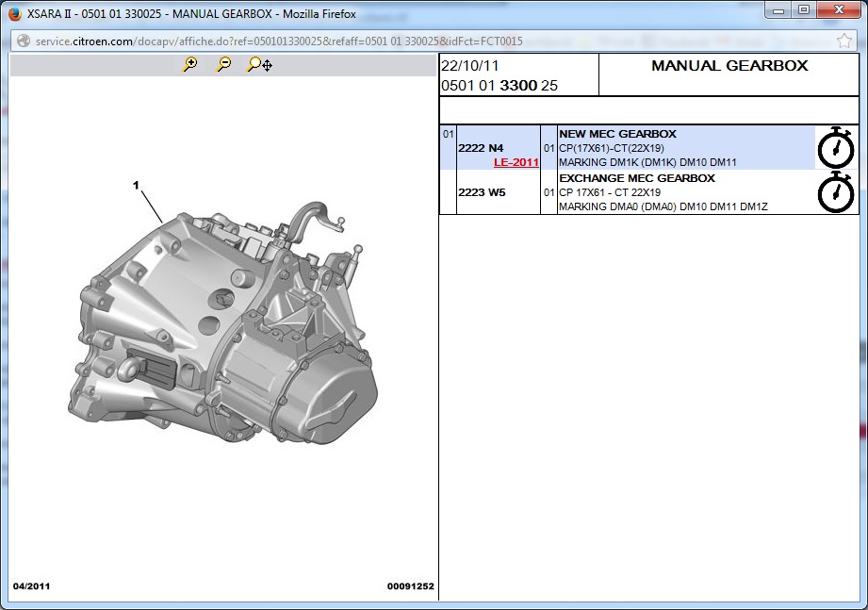This screenshot has height=610, width=868.
Task: Click NEW MEC GEARBOX heading text
Action: 617,134
